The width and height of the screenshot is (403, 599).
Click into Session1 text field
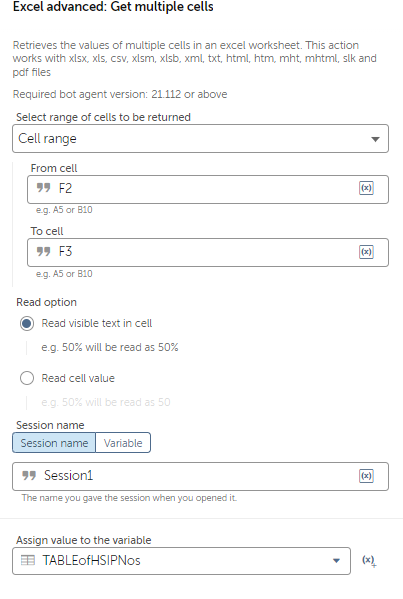(201, 476)
